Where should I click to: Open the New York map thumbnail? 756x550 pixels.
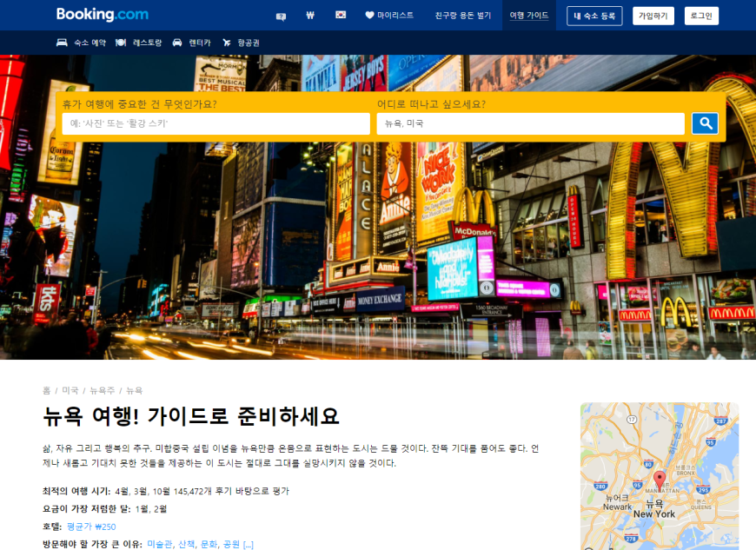pos(660,476)
